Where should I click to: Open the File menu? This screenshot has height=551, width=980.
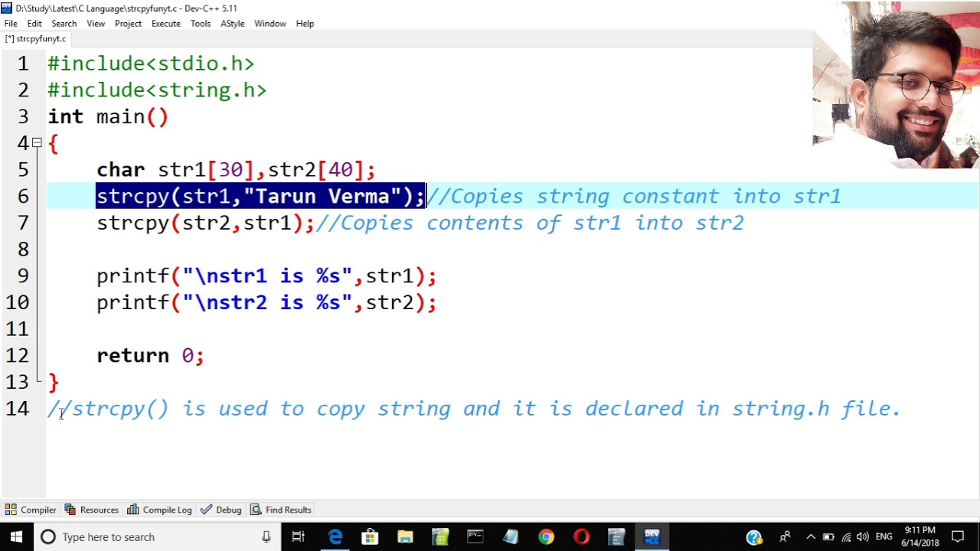click(11, 24)
